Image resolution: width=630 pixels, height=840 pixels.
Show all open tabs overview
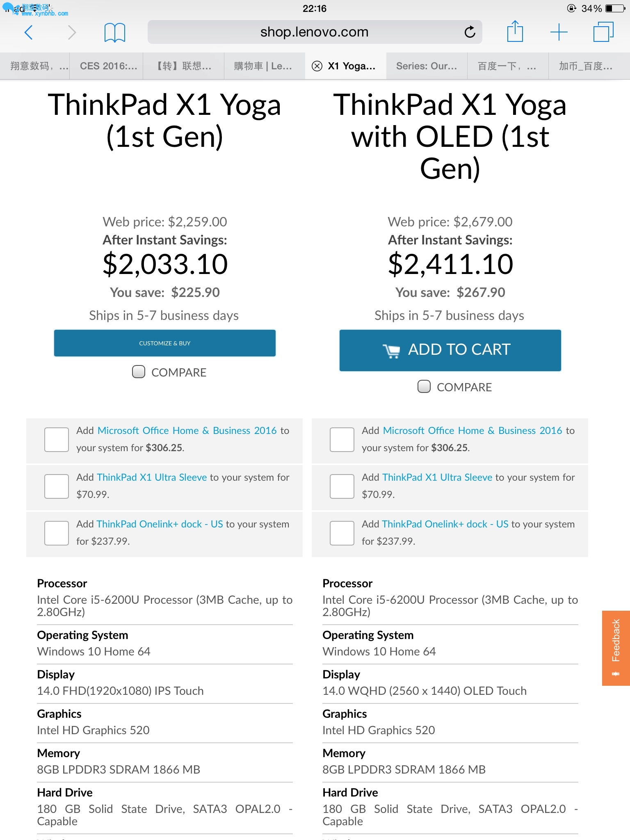point(603,32)
